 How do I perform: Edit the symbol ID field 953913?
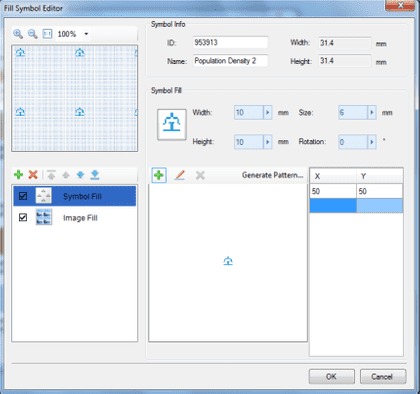click(230, 43)
